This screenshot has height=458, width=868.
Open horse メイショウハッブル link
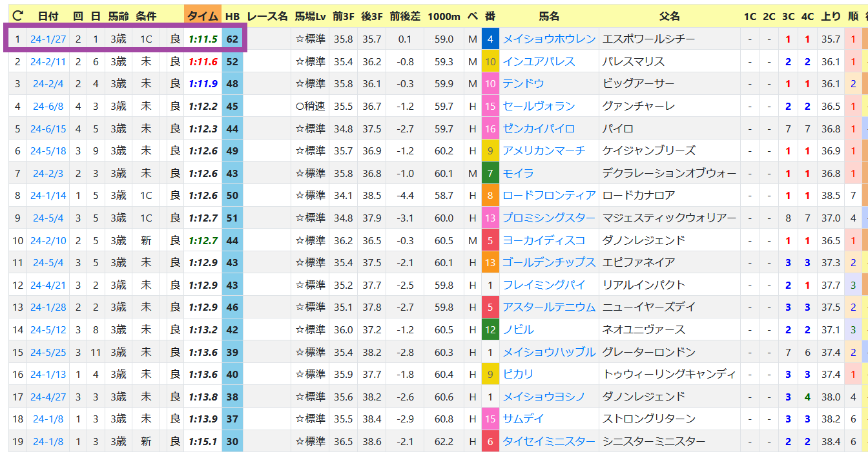[549, 353]
